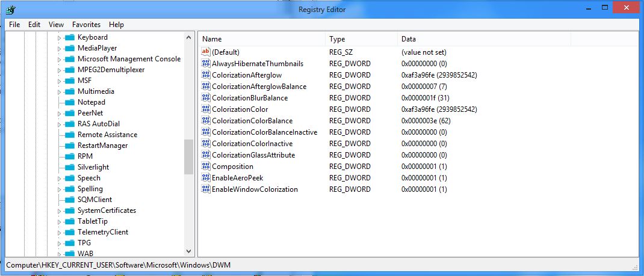Select the Spelling key in tree
644x276 pixels.
[90, 189]
